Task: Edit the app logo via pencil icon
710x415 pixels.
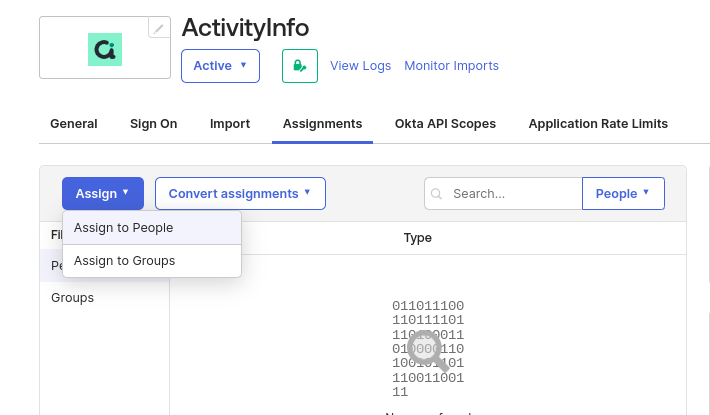Action: point(158,29)
